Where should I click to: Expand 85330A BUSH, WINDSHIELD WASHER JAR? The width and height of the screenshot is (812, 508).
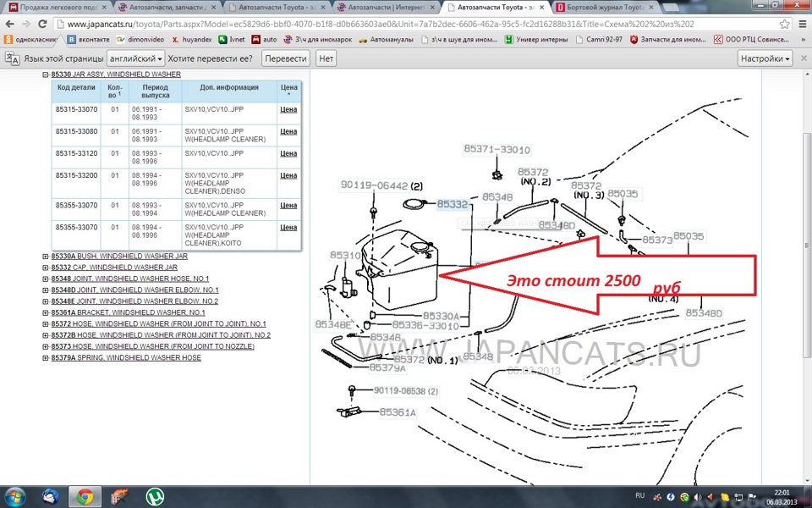[46, 256]
